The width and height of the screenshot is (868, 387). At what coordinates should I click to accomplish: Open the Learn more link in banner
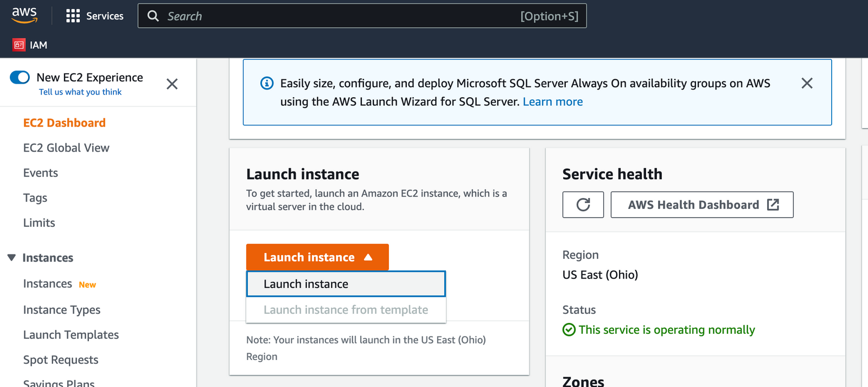click(x=553, y=101)
